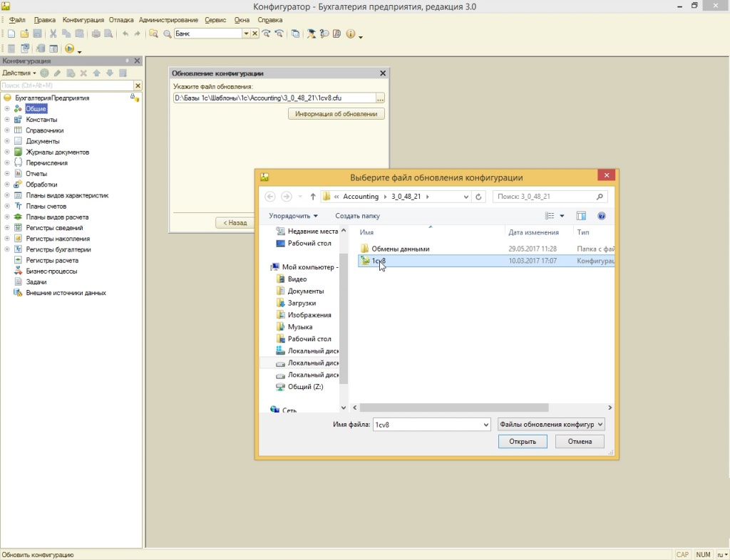Viewport: 730px width, 560px height.
Task: Click the Update database configuration icon
Action: (x=41, y=48)
